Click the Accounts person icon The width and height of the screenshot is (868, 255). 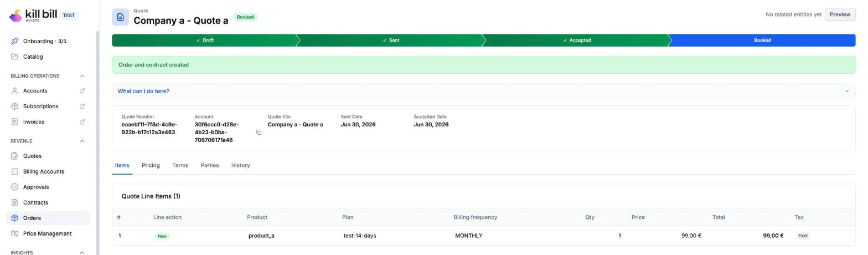(x=15, y=91)
